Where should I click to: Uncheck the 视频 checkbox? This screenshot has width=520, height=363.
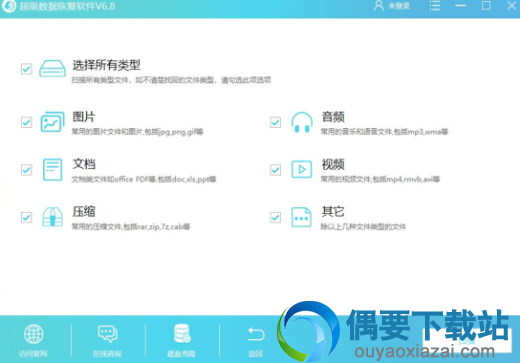coord(275,170)
